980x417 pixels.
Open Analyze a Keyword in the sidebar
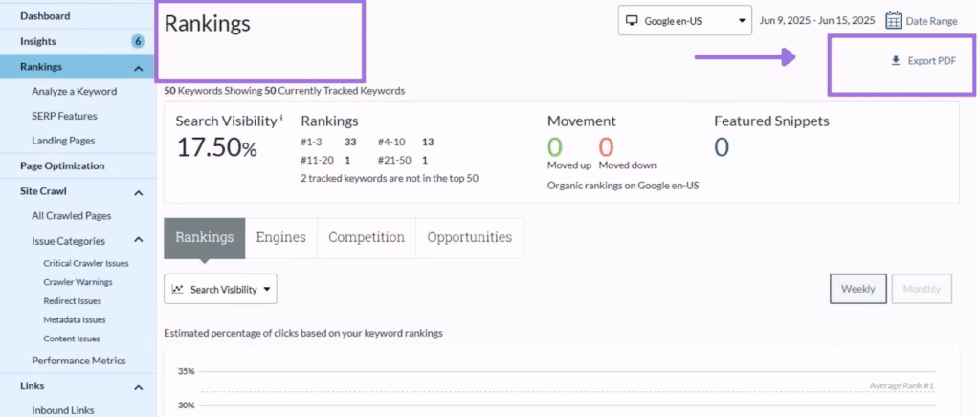click(74, 92)
